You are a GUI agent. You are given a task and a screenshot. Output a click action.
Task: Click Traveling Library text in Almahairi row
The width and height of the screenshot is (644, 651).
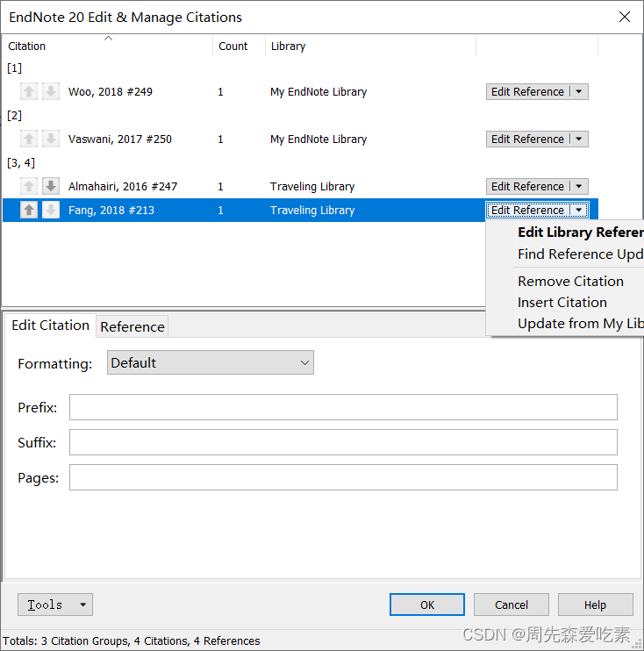[312, 186]
